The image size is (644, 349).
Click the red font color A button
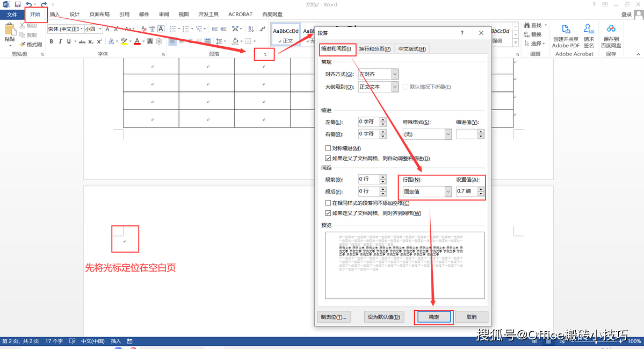click(137, 41)
